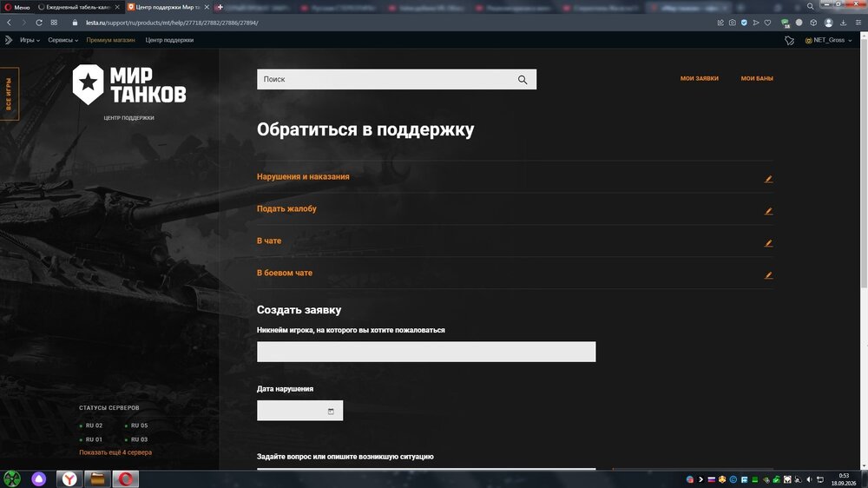
Task: Open the green extension with badge 18
Action: tap(785, 23)
